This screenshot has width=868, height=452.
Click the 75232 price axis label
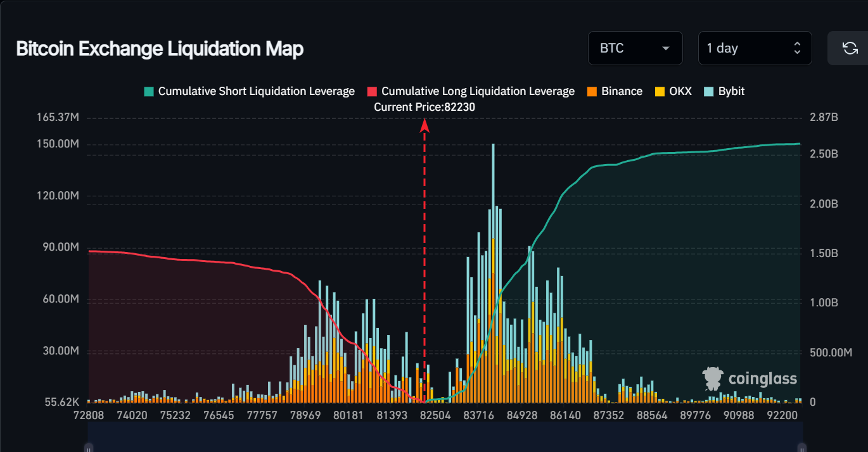click(x=175, y=415)
